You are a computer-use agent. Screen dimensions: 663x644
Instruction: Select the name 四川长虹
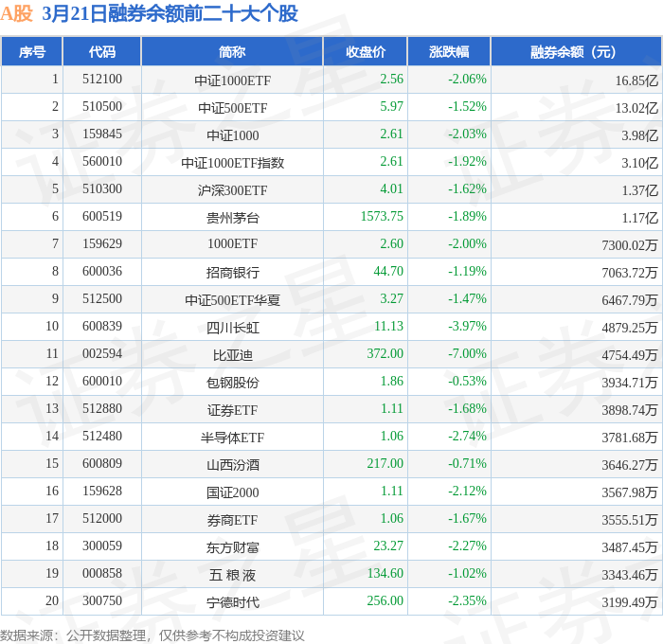click(233, 328)
